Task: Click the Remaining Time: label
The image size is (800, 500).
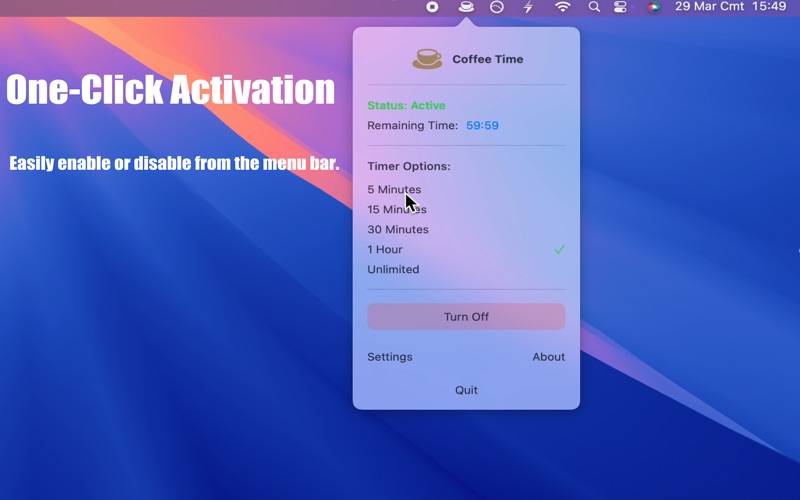Action: coord(413,126)
